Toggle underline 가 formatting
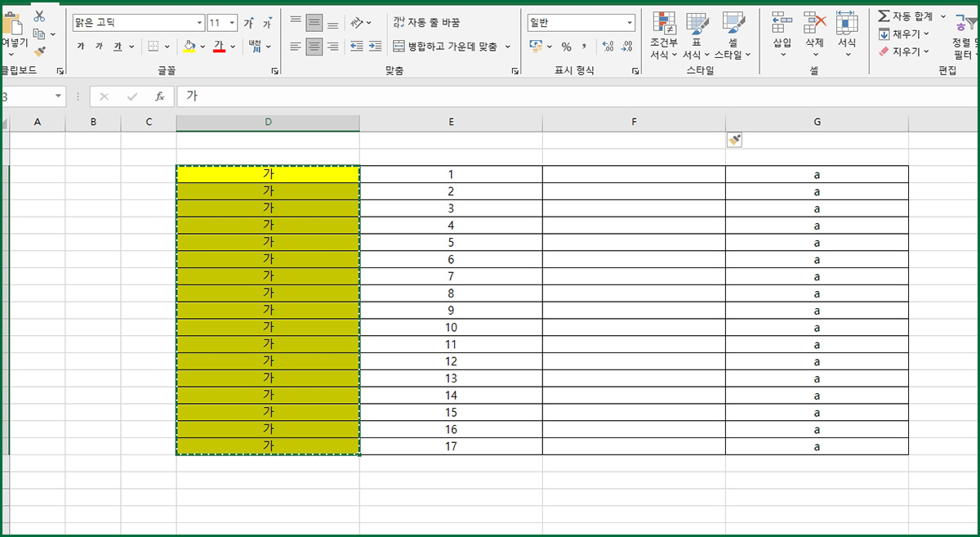 (118, 47)
